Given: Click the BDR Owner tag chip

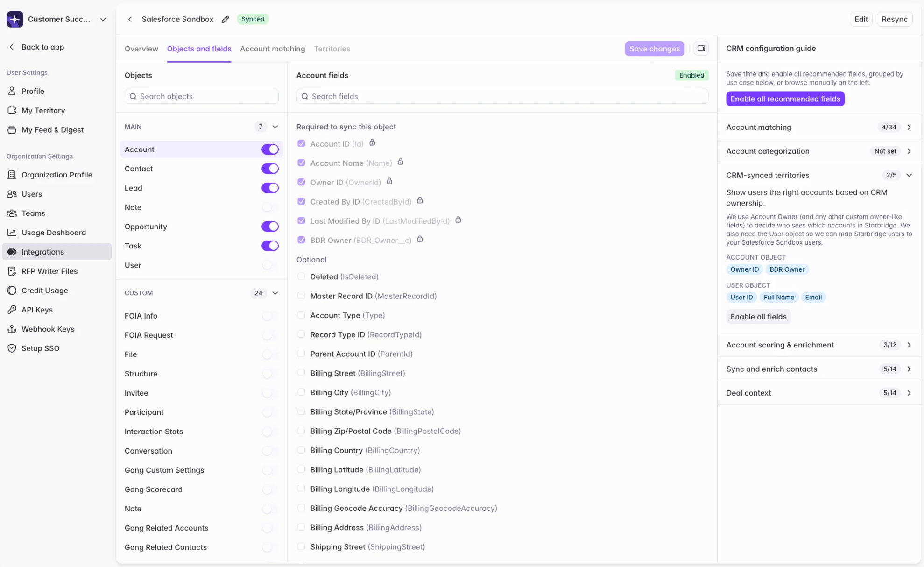Looking at the screenshot, I should point(787,269).
